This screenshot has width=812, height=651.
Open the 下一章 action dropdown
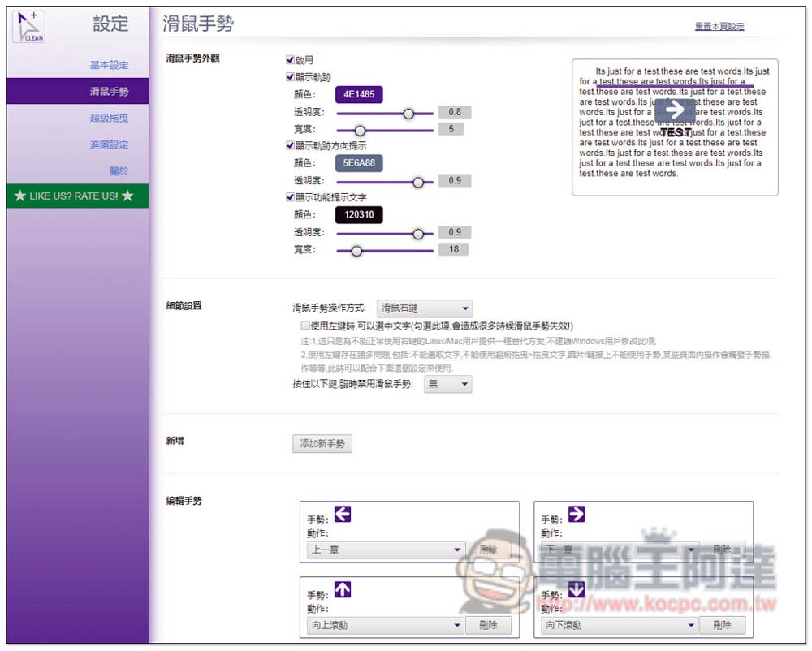pyautogui.click(x=620, y=550)
